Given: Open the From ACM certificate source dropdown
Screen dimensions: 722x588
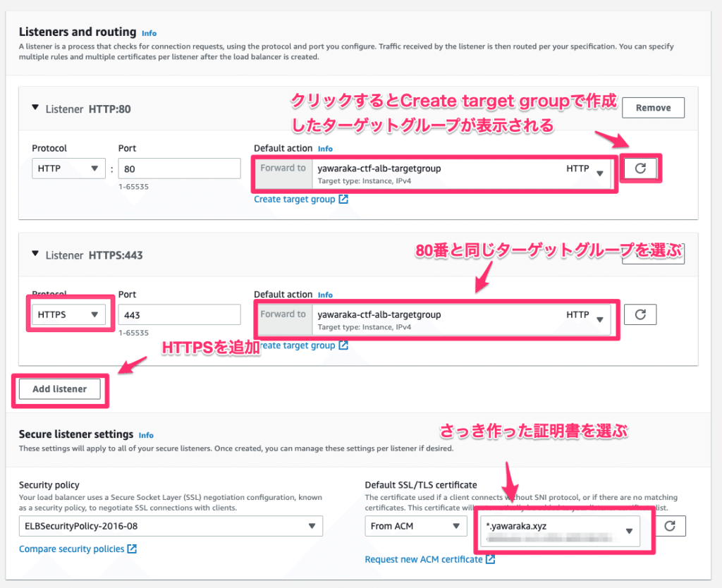Looking at the screenshot, I should pos(415,525).
